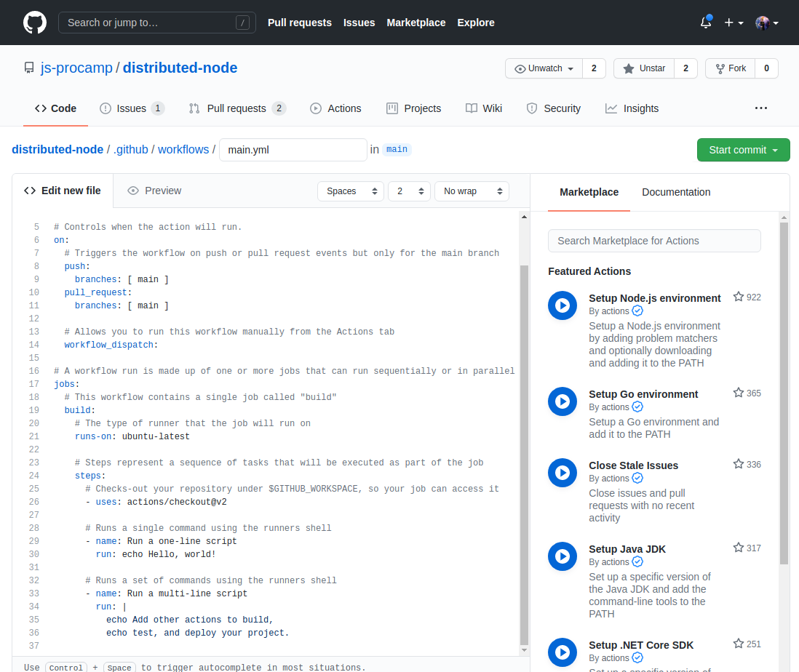The width and height of the screenshot is (799, 672).
Task: Switch to the Issues tab
Action: click(132, 108)
